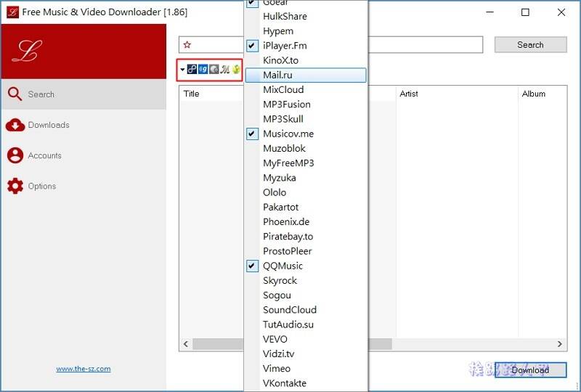This screenshot has height=392, width=581.
Task: Enable Muzoblok source
Action: click(x=306, y=149)
